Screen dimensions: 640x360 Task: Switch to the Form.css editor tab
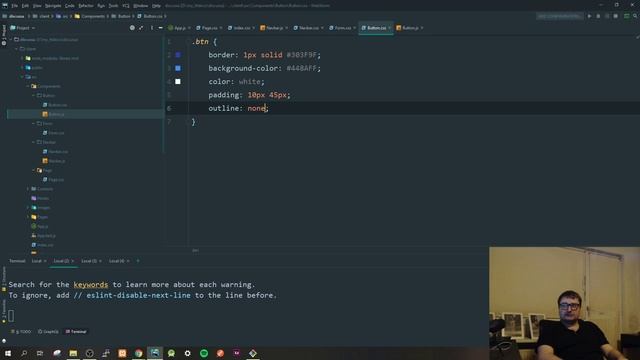click(343, 28)
